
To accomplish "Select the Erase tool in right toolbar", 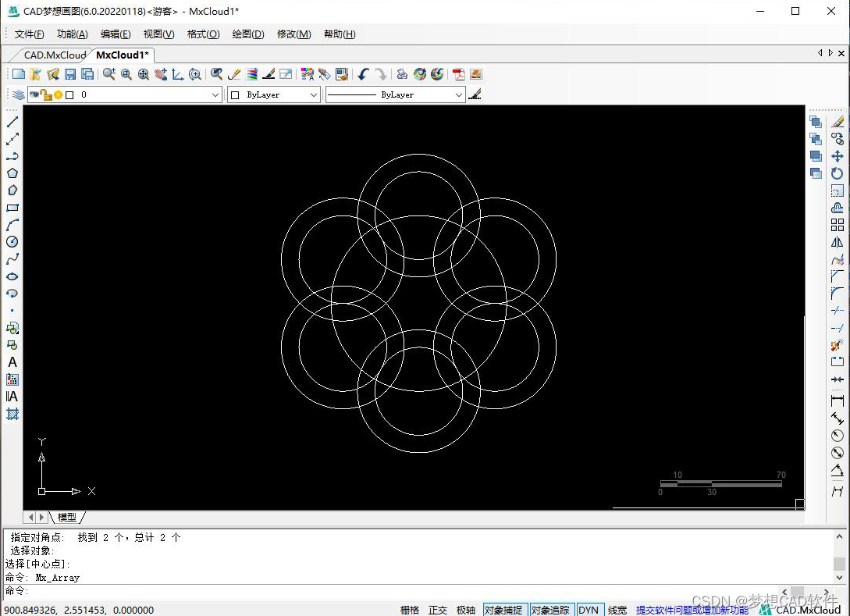I will tap(838, 122).
